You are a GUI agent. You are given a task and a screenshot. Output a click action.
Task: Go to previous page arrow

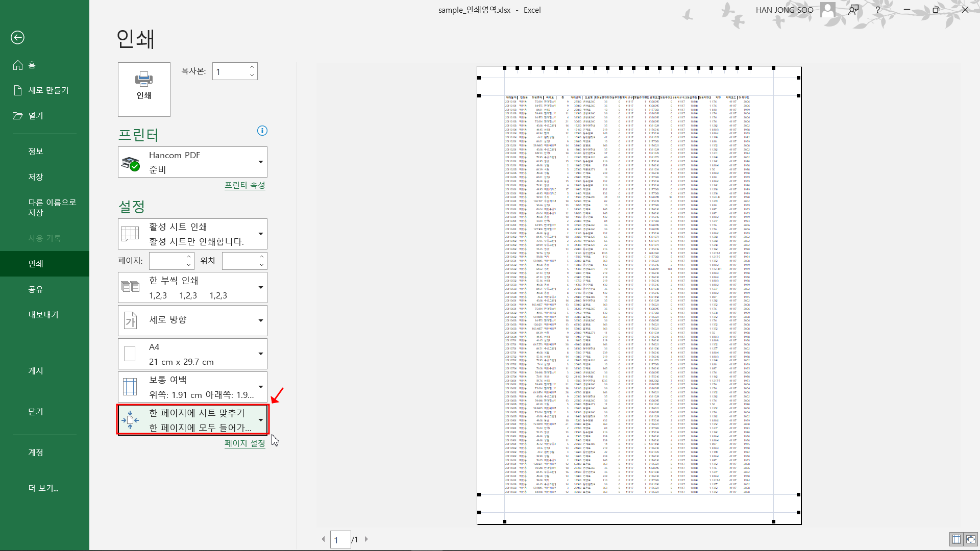(323, 539)
